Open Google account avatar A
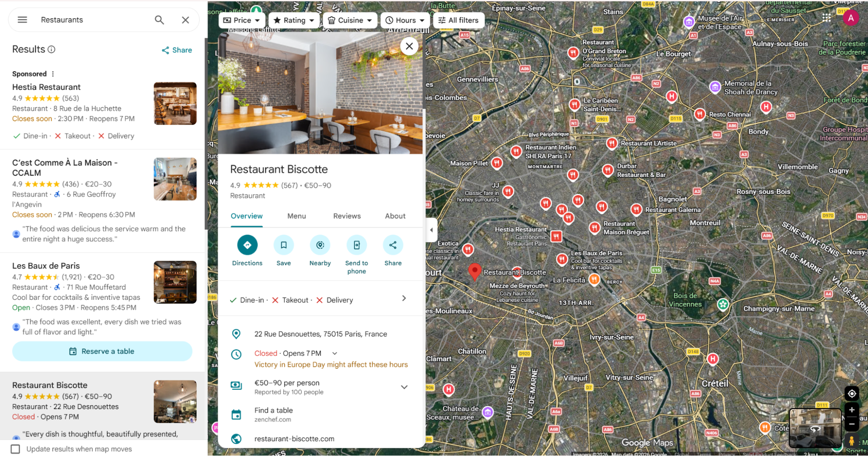Image resolution: width=868 pixels, height=456 pixels. tap(851, 18)
